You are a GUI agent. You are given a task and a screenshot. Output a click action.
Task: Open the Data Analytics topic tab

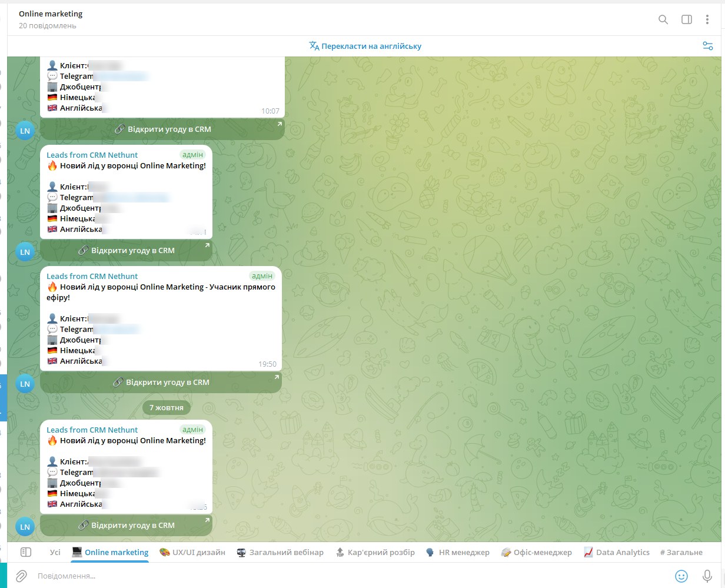pyautogui.click(x=617, y=552)
